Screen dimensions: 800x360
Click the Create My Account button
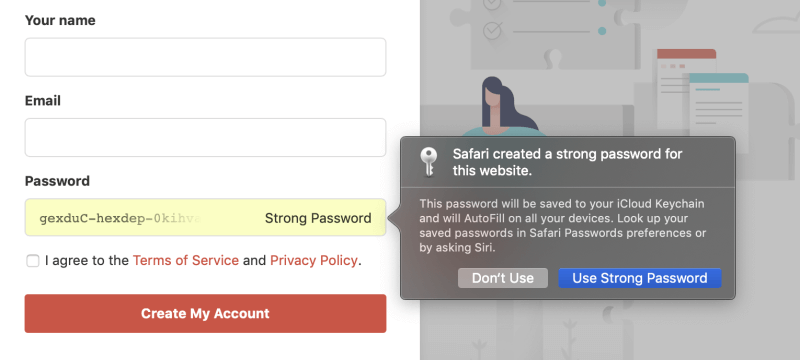pyautogui.click(x=205, y=313)
